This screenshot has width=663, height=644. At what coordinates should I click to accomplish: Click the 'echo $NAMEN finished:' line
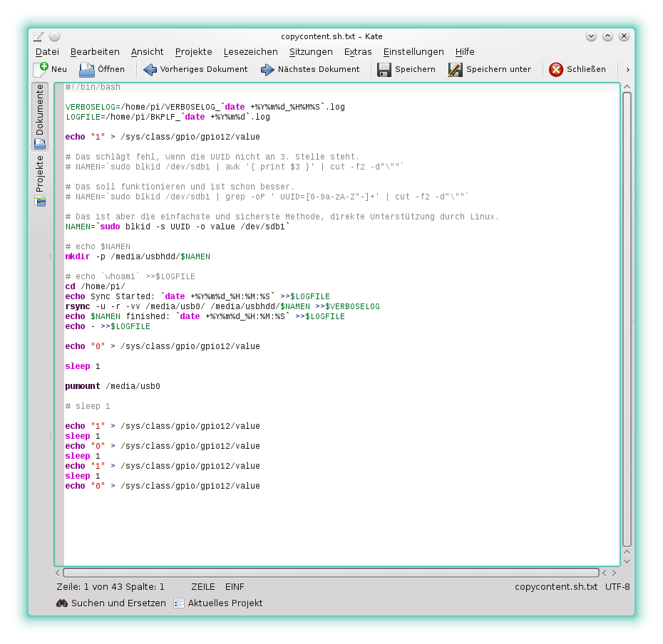tap(205, 316)
